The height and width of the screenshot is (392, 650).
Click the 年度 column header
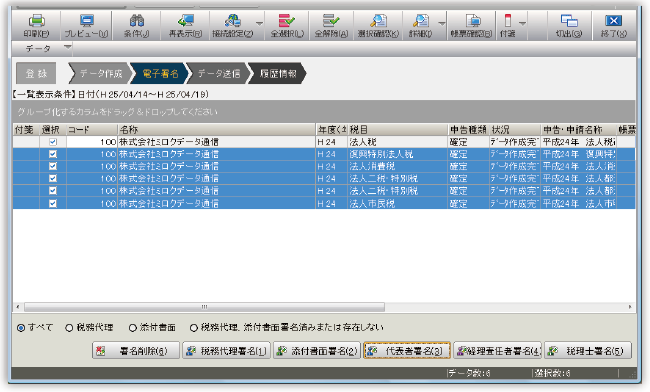coord(332,130)
